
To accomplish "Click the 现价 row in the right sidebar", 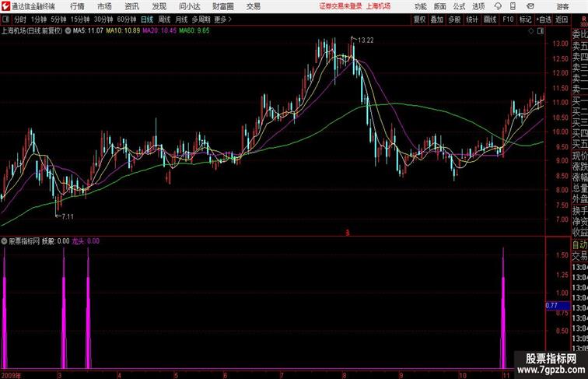I will [x=579, y=156].
